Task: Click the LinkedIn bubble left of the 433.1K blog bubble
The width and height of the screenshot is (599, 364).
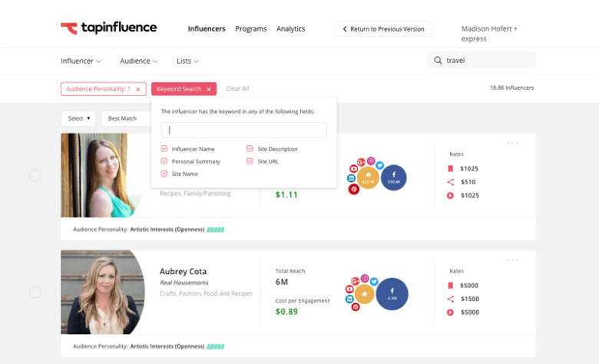Action: 351,178
